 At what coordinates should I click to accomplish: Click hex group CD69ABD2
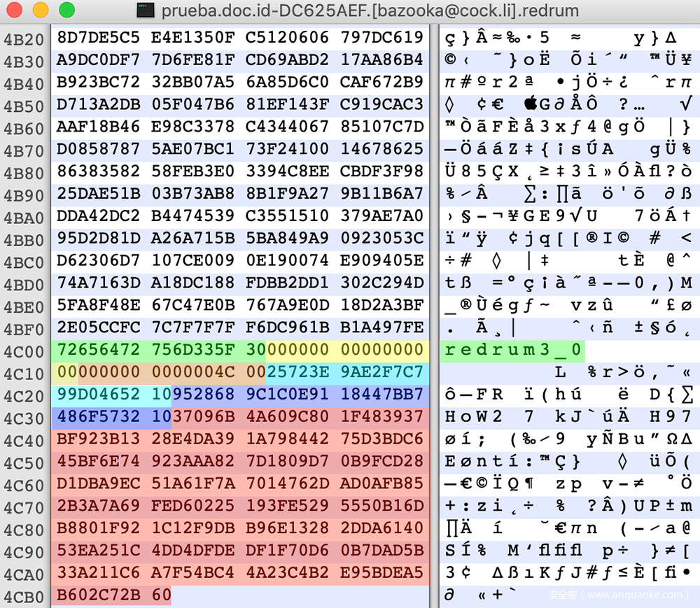[x=287, y=59]
